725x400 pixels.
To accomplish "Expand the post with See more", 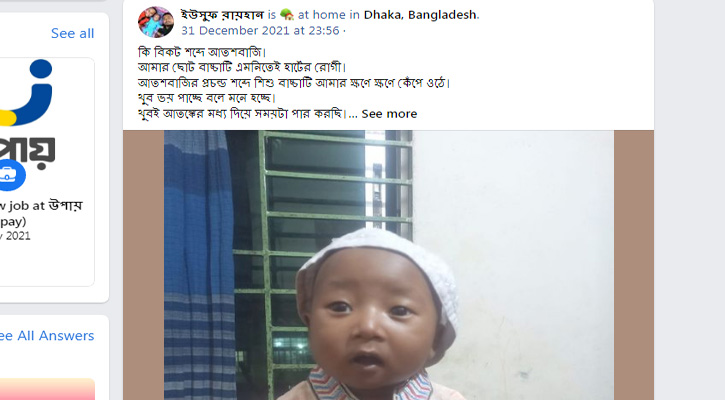I will (x=389, y=114).
